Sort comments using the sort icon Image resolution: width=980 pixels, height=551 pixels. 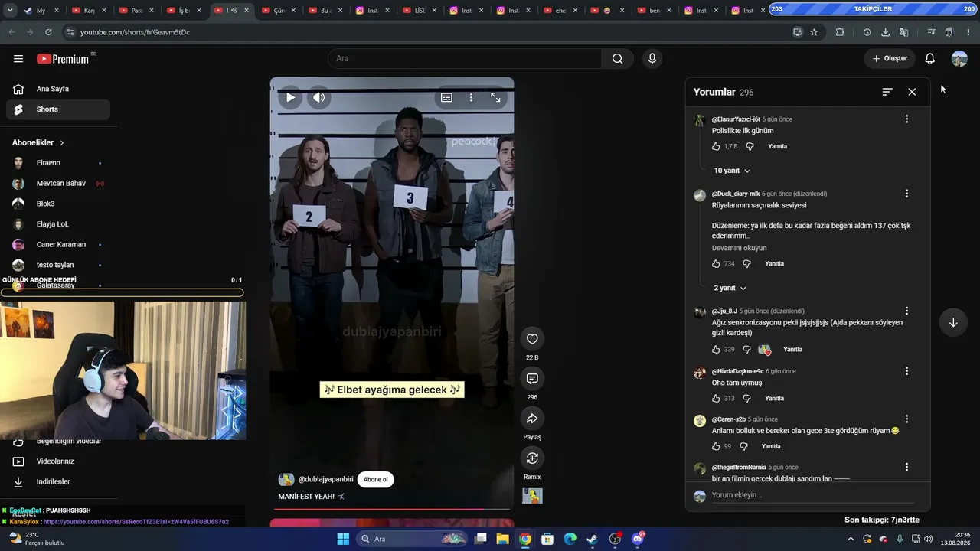click(x=887, y=92)
